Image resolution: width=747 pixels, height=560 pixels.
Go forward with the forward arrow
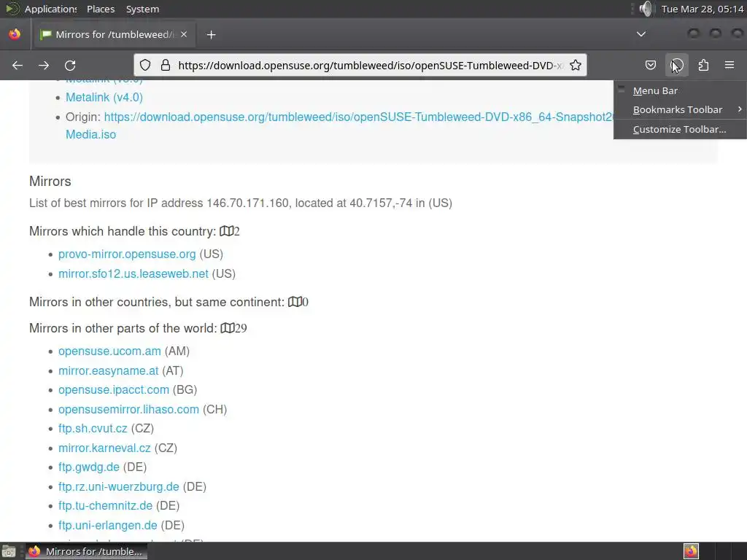point(44,65)
